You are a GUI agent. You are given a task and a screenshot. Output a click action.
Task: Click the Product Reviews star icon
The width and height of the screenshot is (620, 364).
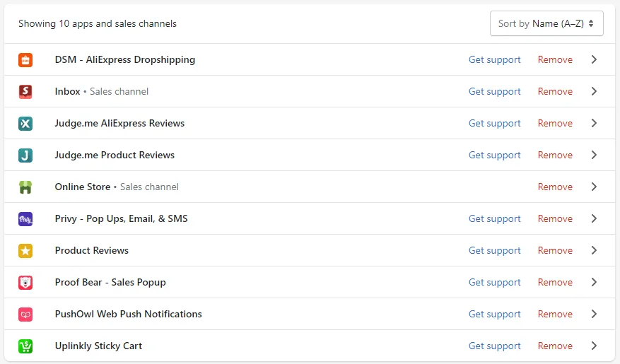[x=25, y=251]
